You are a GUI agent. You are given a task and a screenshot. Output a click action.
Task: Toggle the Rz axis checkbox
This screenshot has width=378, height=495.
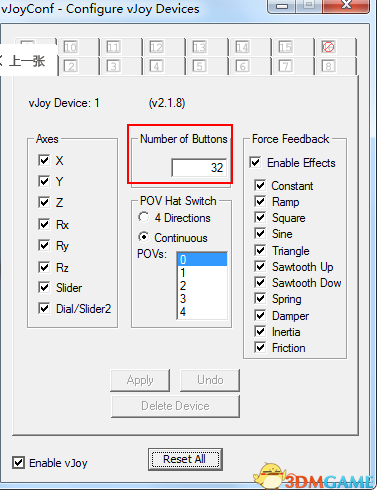coord(44,267)
